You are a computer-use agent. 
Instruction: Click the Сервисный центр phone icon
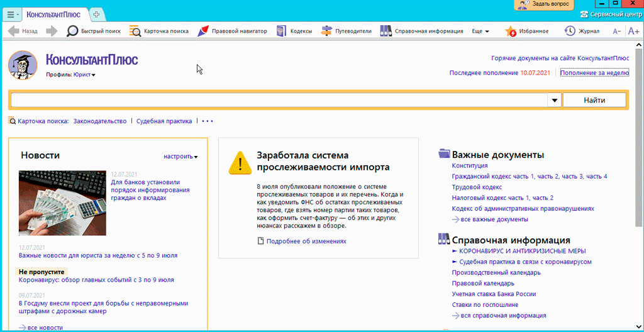pos(584,14)
